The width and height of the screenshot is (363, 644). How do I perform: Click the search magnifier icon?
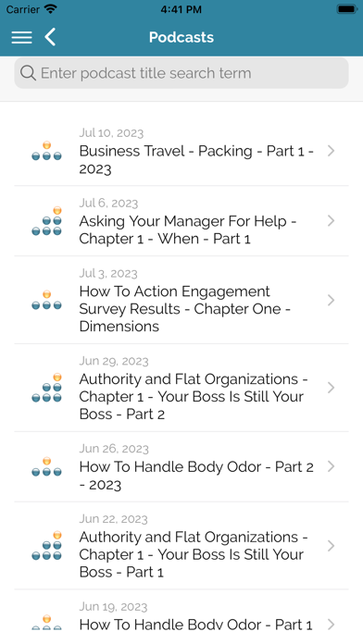point(28,73)
